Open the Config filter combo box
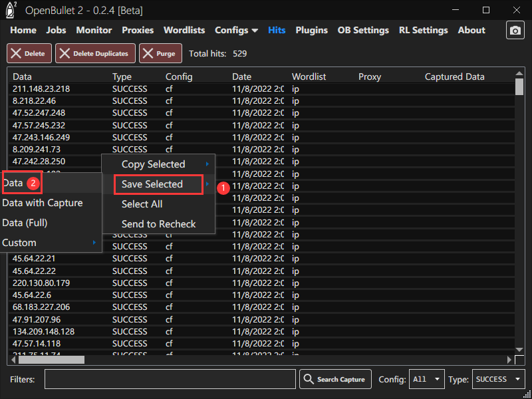This screenshot has height=399, width=532. point(426,379)
